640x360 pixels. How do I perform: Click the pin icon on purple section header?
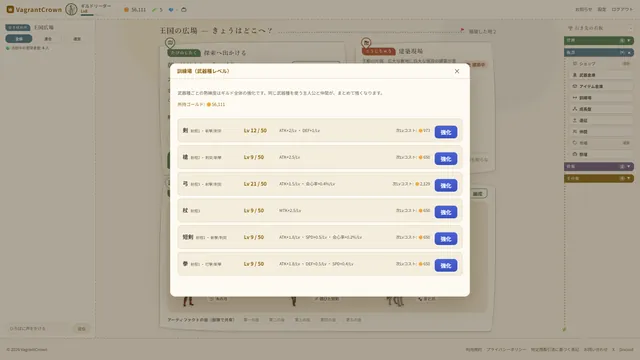[x=622, y=167]
